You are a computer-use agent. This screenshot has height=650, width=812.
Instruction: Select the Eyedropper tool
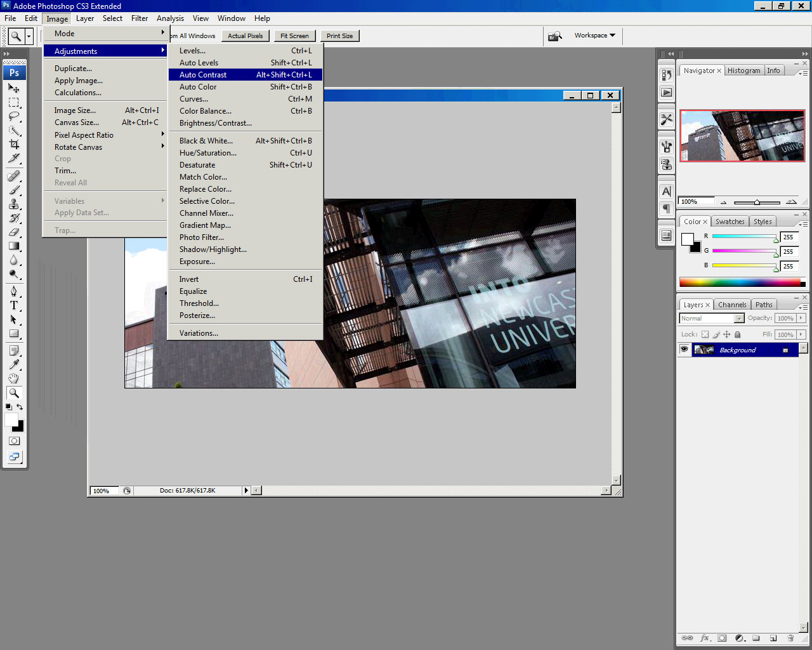click(x=14, y=364)
